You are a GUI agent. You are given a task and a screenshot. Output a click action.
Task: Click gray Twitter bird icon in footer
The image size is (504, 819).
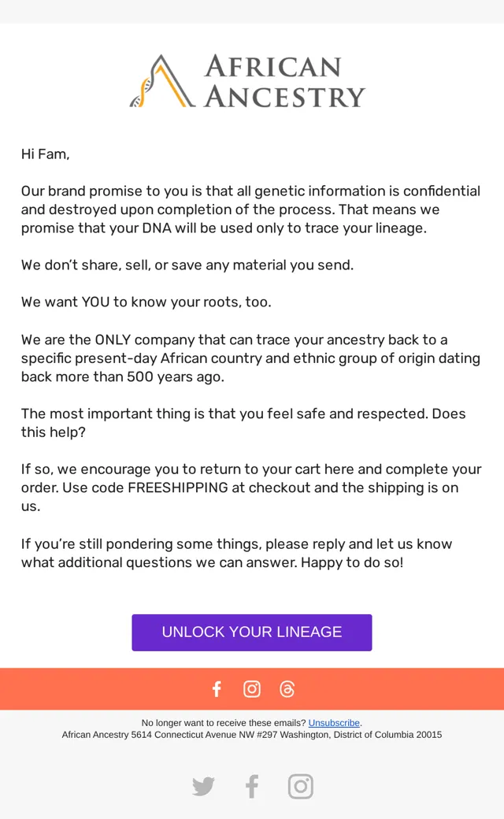click(203, 786)
